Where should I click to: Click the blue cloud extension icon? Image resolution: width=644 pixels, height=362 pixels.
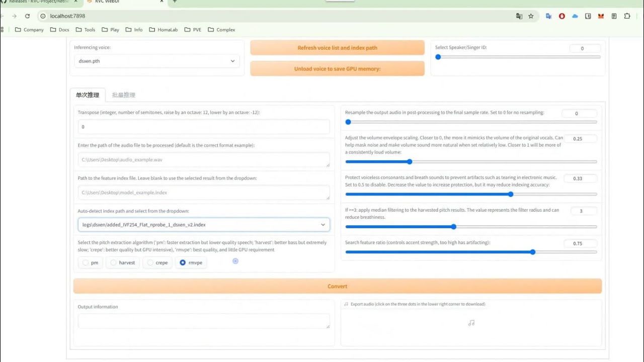[x=575, y=16]
